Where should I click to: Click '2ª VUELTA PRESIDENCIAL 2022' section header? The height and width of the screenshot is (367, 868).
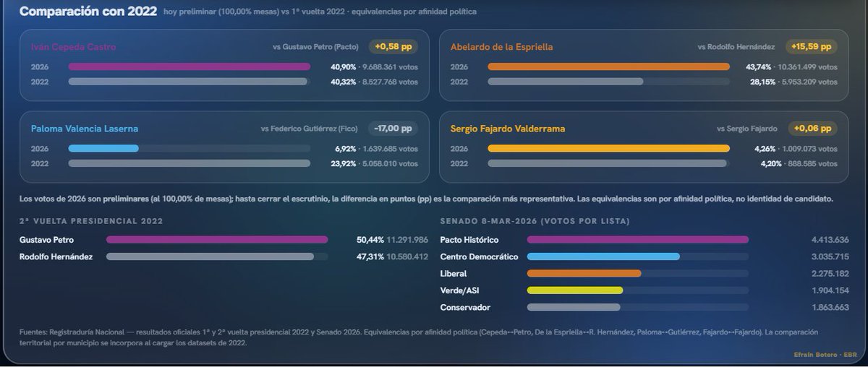pos(91,221)
